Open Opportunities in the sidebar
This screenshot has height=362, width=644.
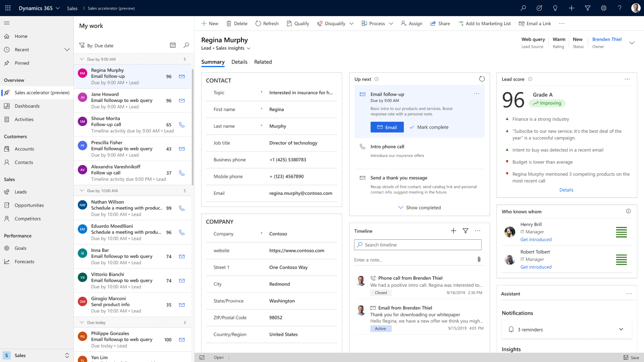tap(29, 205)
